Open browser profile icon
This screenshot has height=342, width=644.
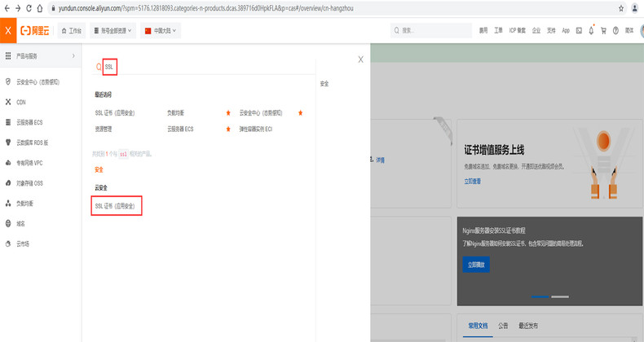coord(635,8)
